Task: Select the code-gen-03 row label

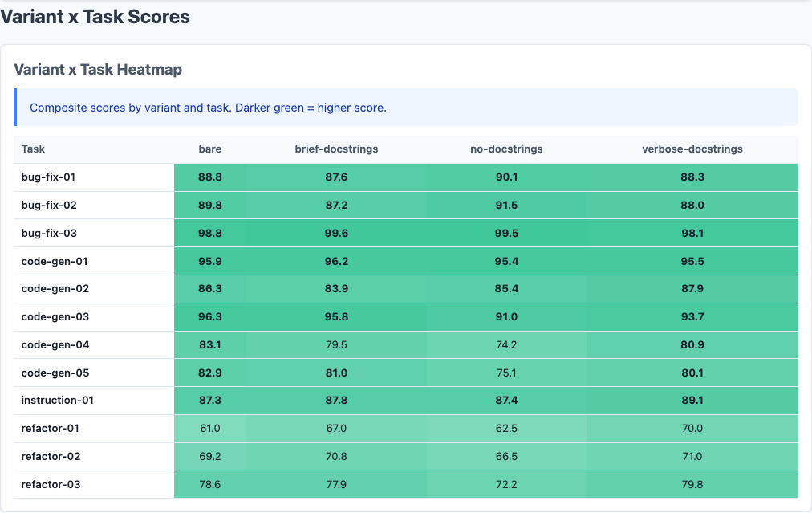Action: (x=55, y=316)
